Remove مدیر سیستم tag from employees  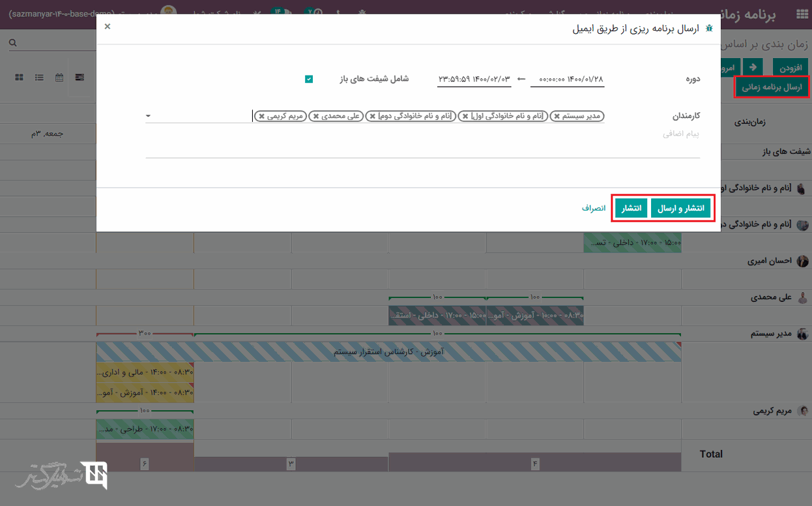tap(557, 117)
